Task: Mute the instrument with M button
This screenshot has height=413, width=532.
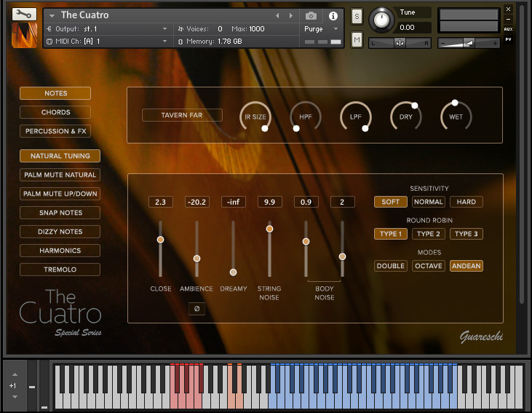Action: pos(357,40)
